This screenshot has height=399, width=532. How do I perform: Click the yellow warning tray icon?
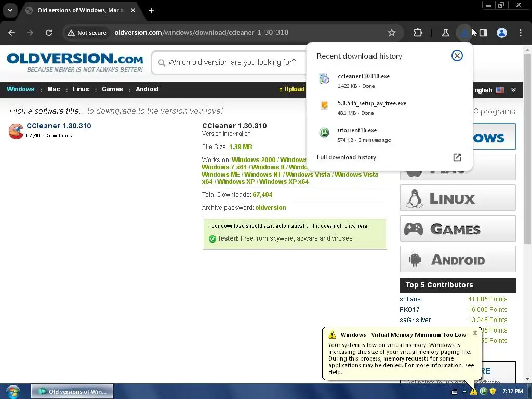click(x=474, y=392)
